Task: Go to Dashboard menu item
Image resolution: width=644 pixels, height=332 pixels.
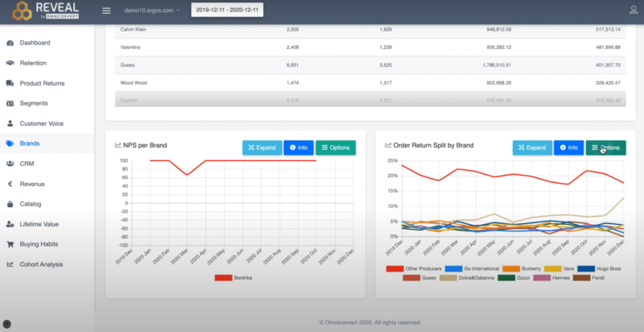Action: [35, 43]
